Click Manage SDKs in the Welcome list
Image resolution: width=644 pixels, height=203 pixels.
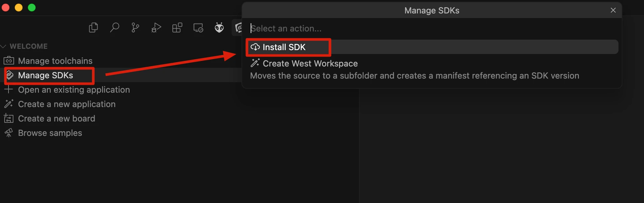pos(45,75)
